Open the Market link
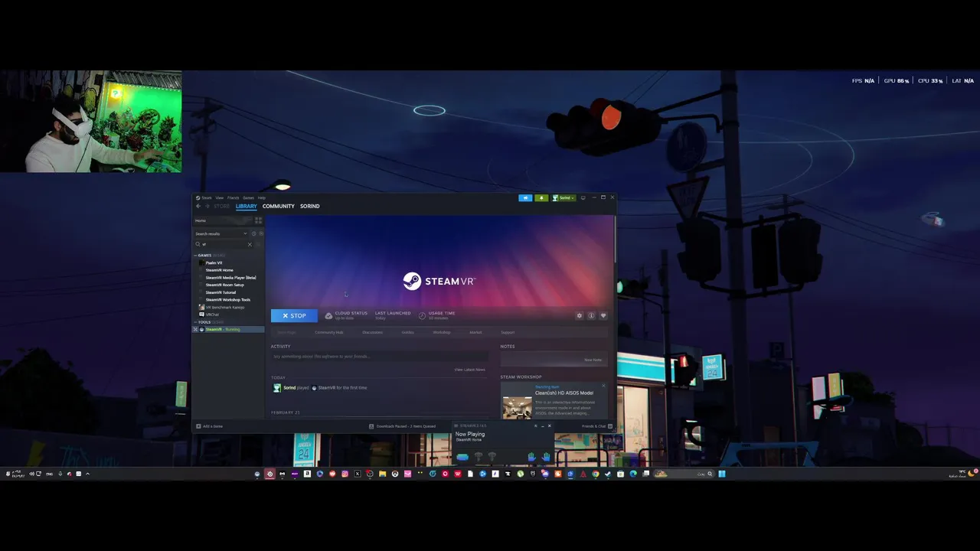Viewport: 980px width, 551px height. pos(475,332)
